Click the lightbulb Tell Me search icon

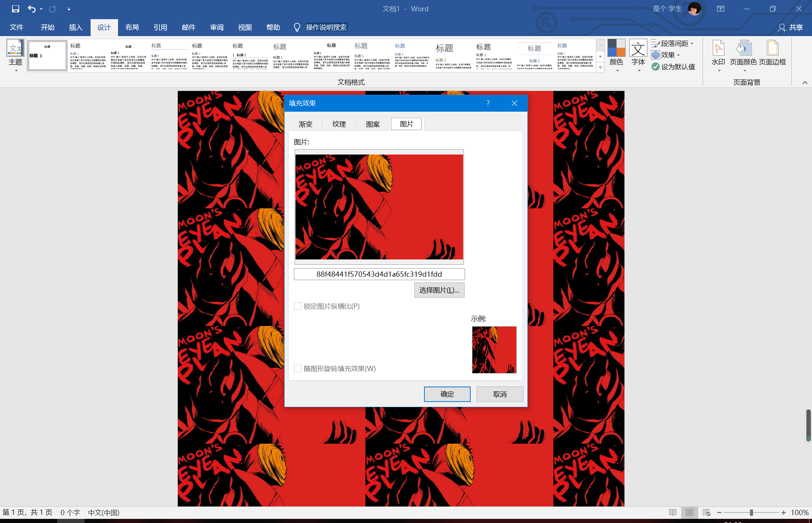(x=297, y=27)
